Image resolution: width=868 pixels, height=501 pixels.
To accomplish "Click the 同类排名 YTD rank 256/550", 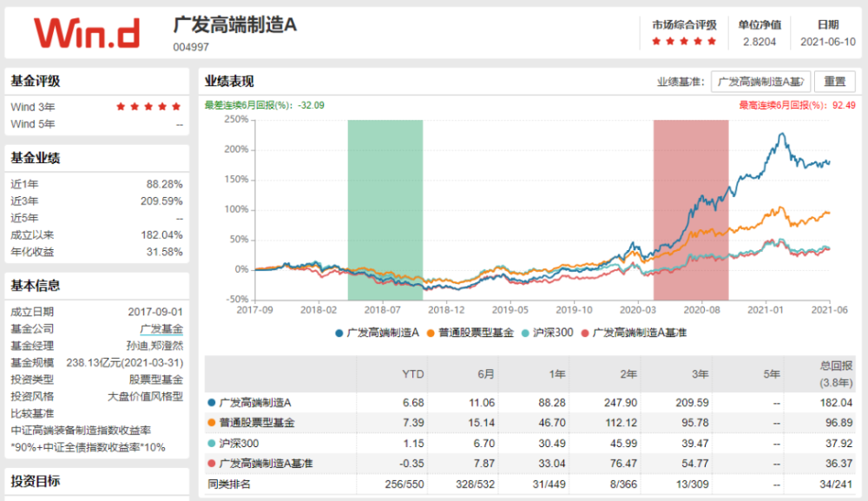I will (404, 485).
